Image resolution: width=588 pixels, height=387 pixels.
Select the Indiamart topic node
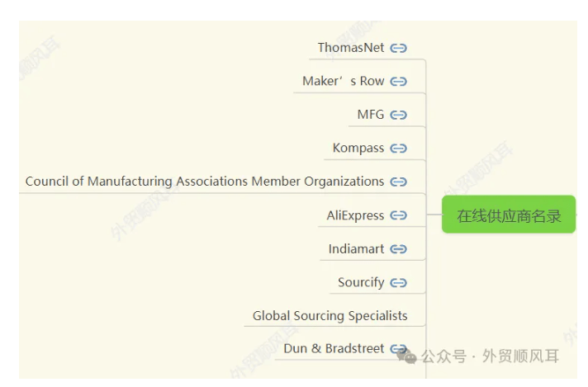pyautogui.click(x=356, y=249)
